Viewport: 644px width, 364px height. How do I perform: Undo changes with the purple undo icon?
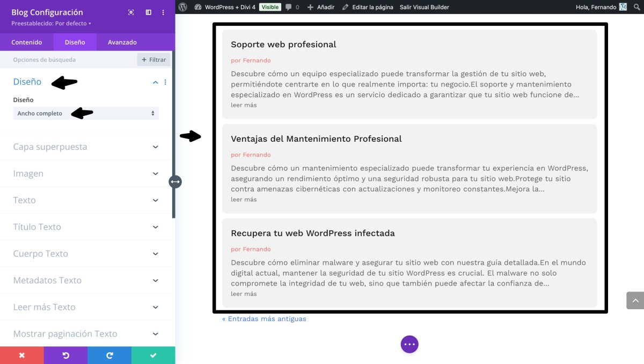coord(65,355)
